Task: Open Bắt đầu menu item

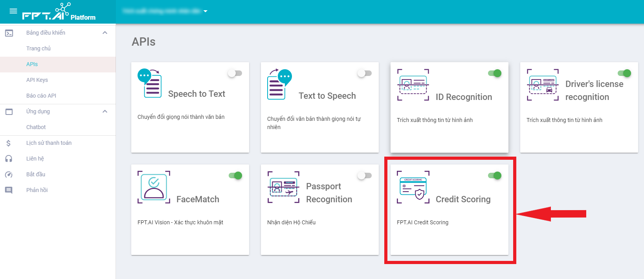Action: click(x=58, y=174)
